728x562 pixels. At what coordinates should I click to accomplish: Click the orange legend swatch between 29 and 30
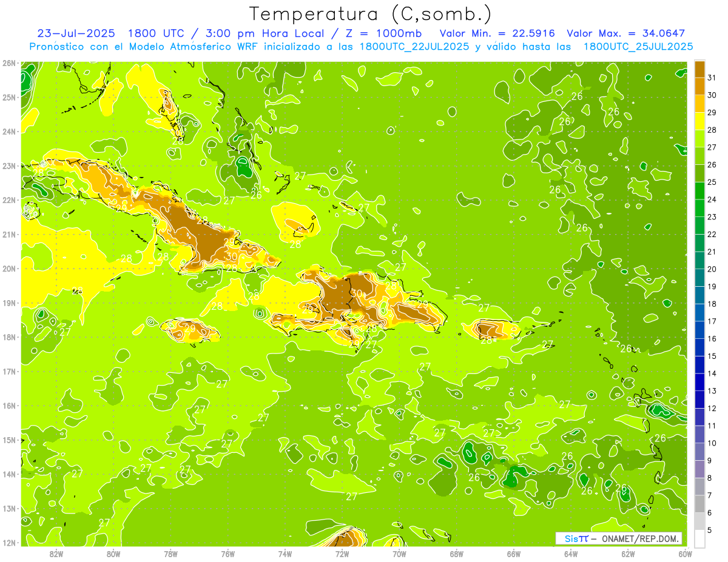pos(699,104)
